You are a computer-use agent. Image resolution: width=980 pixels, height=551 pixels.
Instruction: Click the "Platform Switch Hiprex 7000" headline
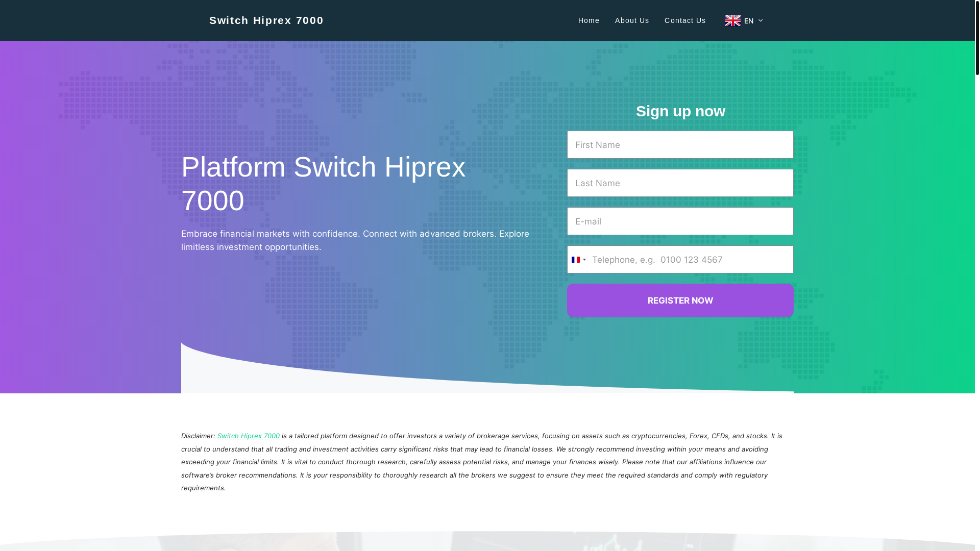pyautogui.click(x=323, y=184)
